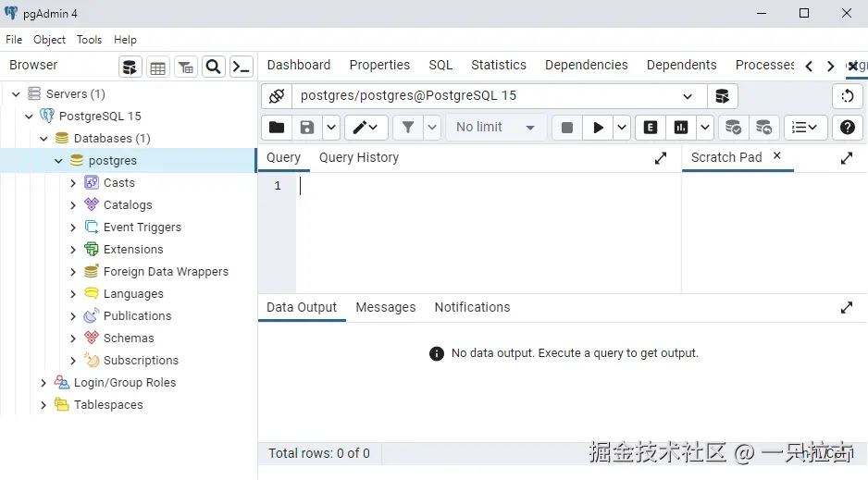Collapse the postgres database node
The image size is (868, 480).
(58, 161)
